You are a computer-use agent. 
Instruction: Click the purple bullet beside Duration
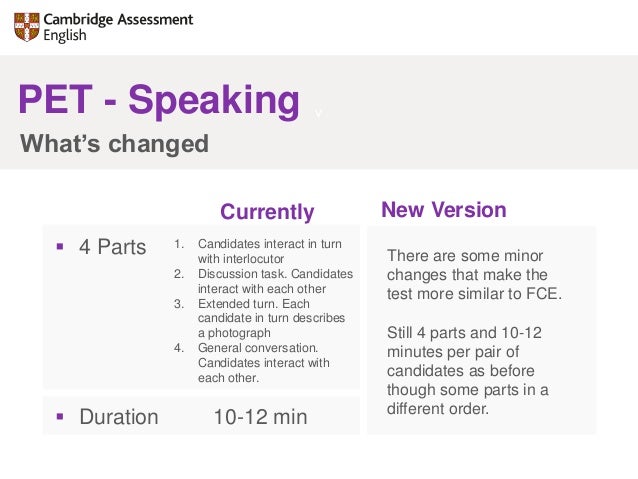(x=60, y=416)
